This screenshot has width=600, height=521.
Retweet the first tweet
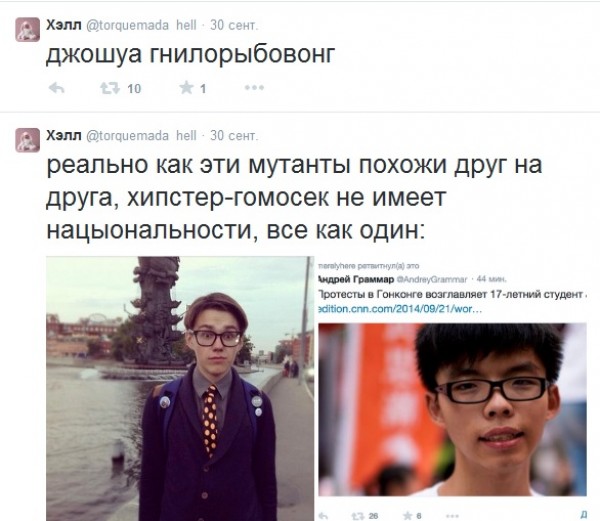110,88
